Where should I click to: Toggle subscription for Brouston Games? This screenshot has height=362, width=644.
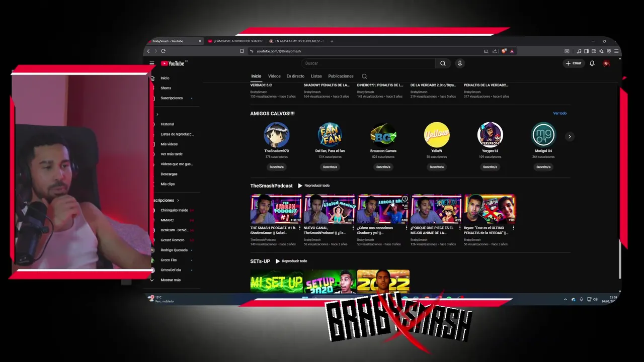tap(383, 167)
